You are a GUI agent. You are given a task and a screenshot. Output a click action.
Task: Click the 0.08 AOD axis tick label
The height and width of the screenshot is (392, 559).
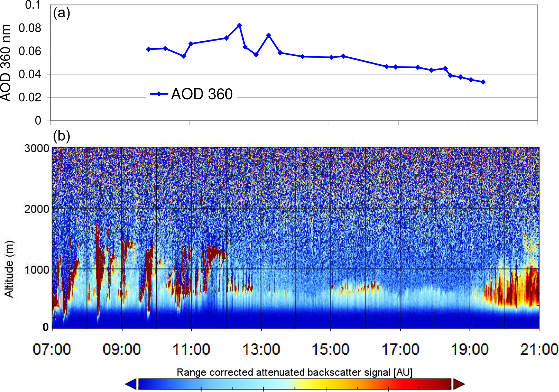click(x=30, y=28)
